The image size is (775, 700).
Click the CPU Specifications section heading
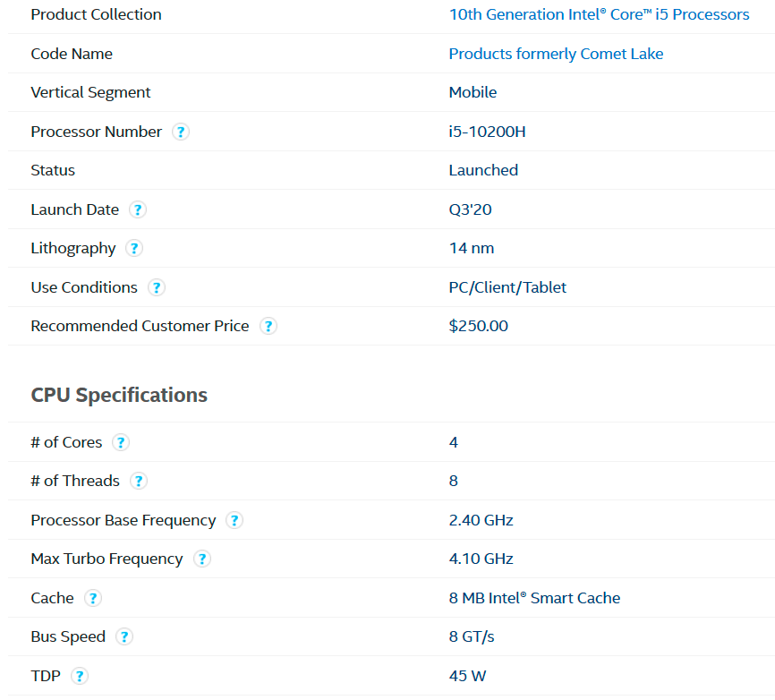click(119, 395)
